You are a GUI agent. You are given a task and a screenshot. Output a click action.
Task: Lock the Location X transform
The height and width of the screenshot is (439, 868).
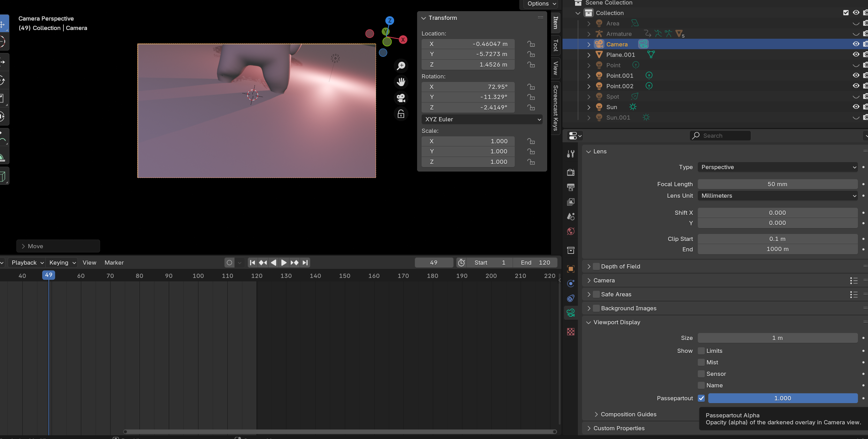(531, 44)
